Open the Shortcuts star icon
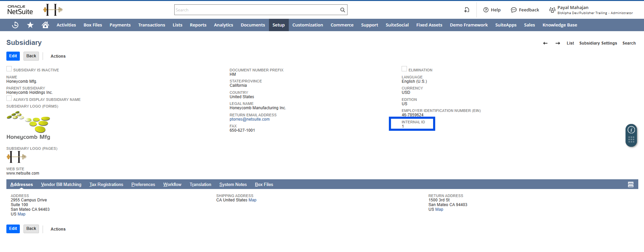This screenshot has width=644, height=252. coord(30,25)
